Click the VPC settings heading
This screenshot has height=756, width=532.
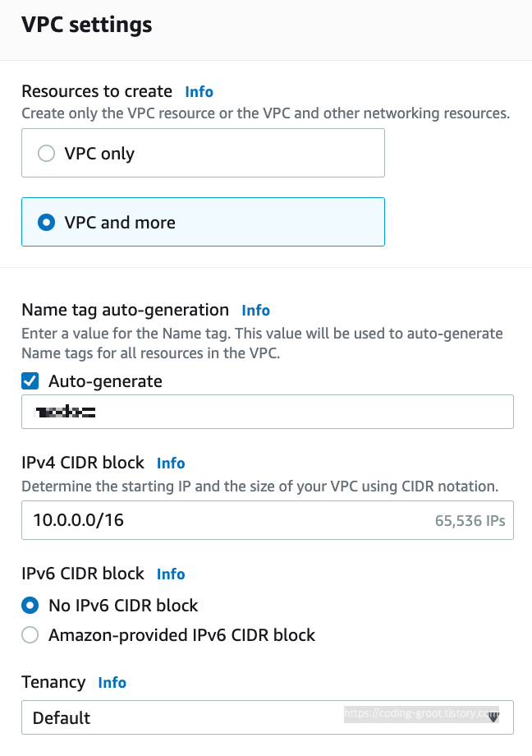(x=86, y=25)
